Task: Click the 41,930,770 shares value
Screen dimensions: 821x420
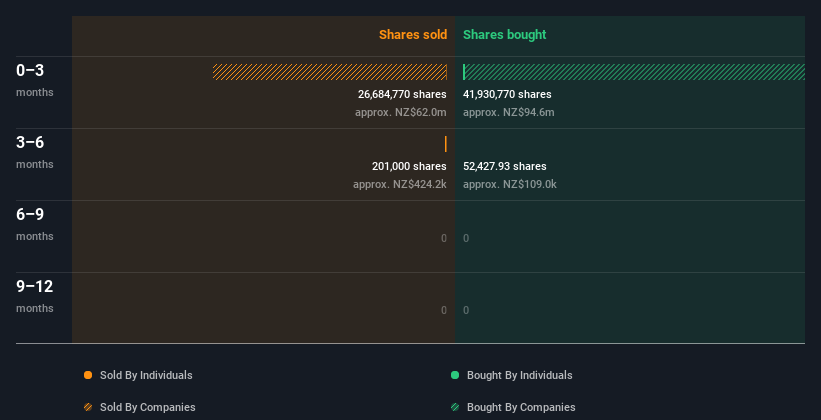Action: (507, 94)
